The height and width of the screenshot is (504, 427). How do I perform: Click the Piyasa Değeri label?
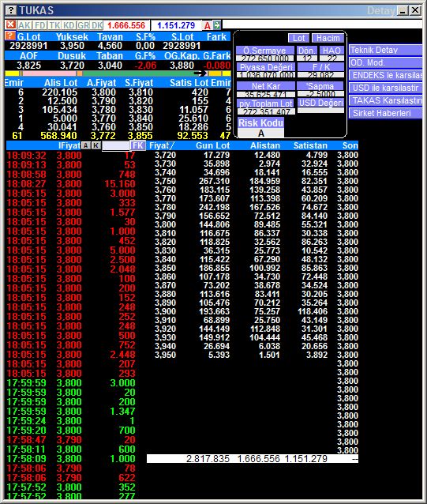click(266, 67)
